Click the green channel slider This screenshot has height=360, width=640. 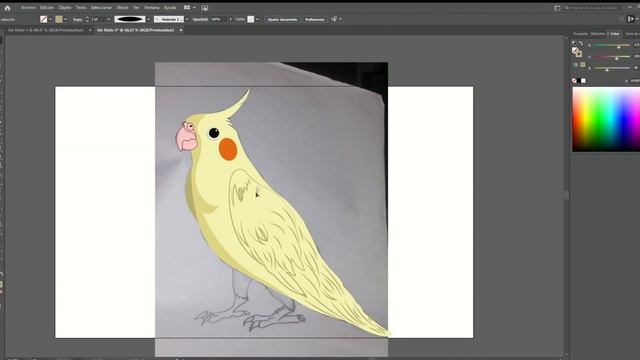[611, 57]
